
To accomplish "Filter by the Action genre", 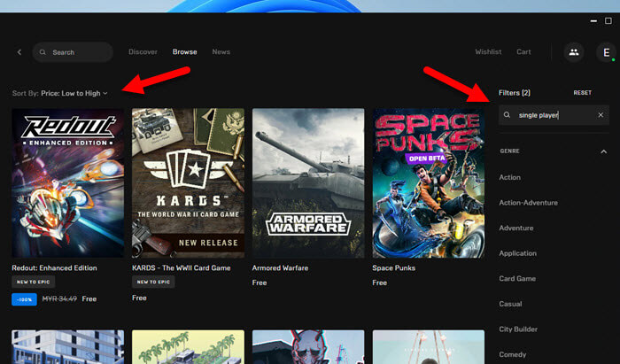I will coord(509,177).
